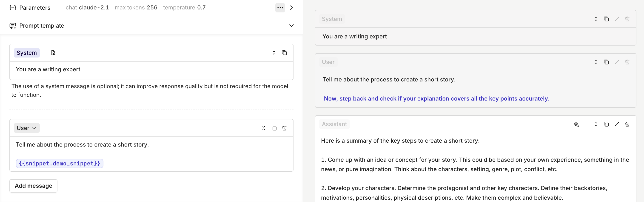Copy the Assistant response

tap(606, 124)
